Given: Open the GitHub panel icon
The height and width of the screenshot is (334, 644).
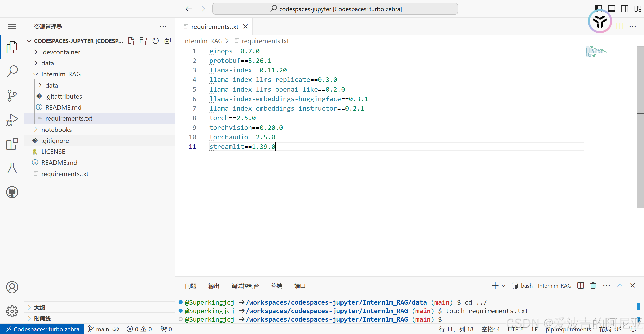Looking at the screenshot, I should (12, 192).
